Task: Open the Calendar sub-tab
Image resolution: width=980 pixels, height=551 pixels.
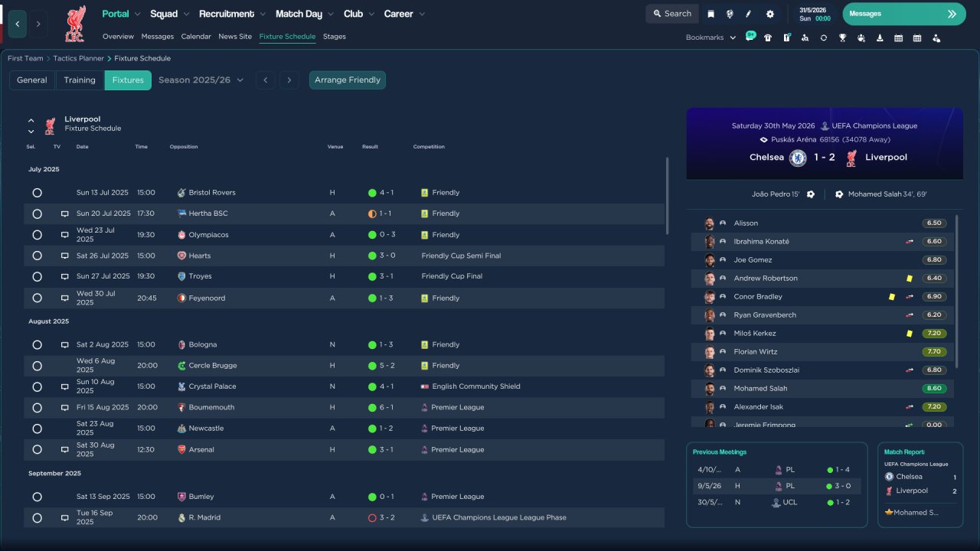Action: click(x=196, y=37)
